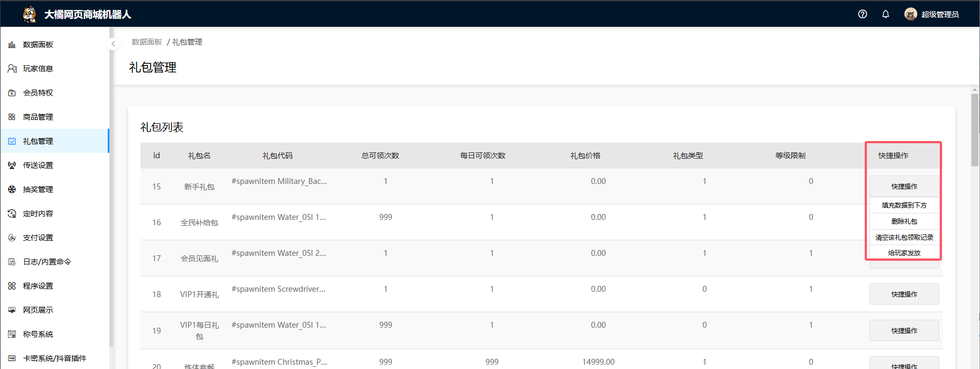Go to 数据面板 breadcrumb link
Image resolution: width=980 pixels, height=369 pixels.
(147, 42)
